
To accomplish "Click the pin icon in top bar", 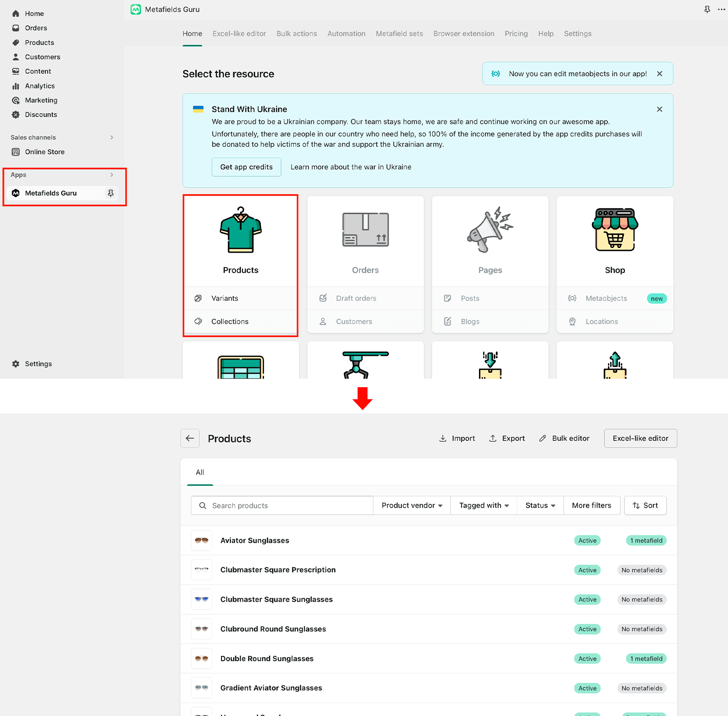I will pyautogui.click(x=707, y=9).
